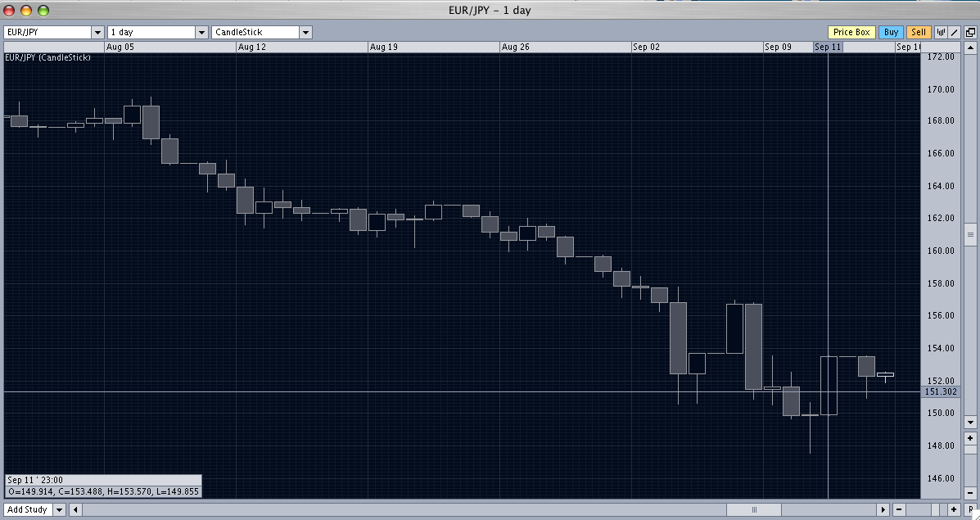
Task: Click the horizontal time zoom slider handle
Action: click(x=936, y=509)
